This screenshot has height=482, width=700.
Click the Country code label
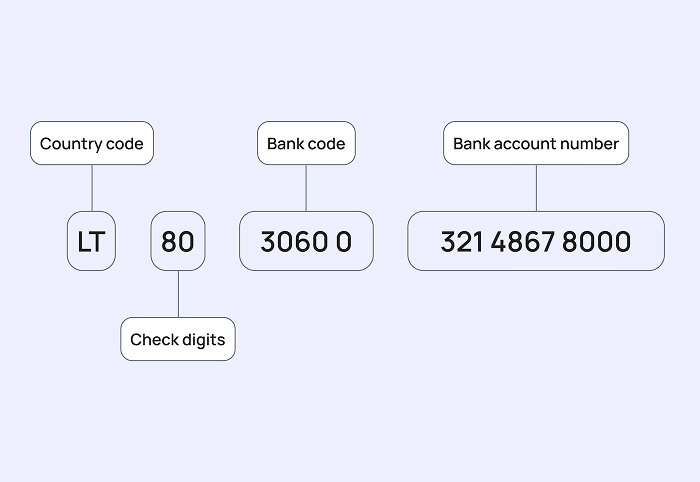pos(92,143)
